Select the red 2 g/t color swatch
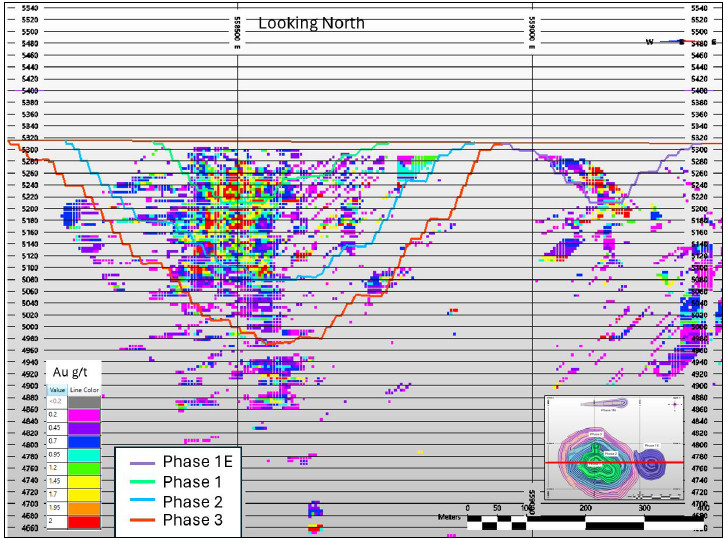724x539 pixels. (x=84, y=522)
